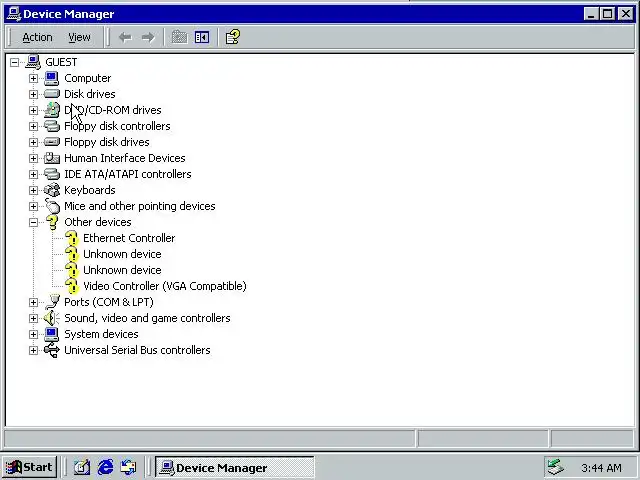Expand the DVD/CD-ROM drives category
640x480 pixels.
33,110
